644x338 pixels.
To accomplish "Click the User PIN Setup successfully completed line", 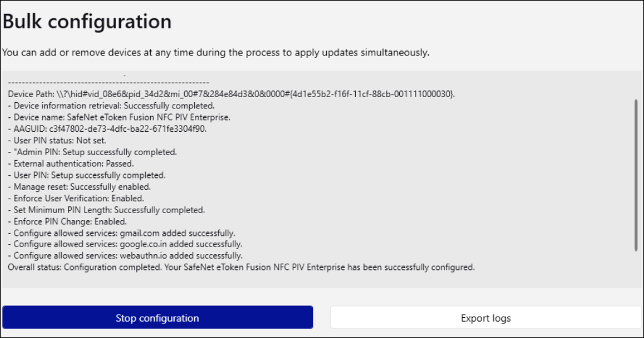I will click(x=86, y=175).
